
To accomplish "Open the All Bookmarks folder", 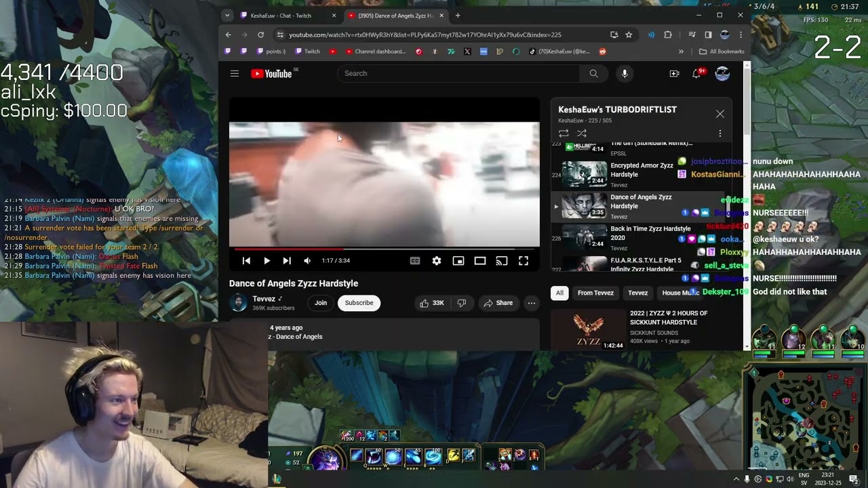I will coord(722,52).
